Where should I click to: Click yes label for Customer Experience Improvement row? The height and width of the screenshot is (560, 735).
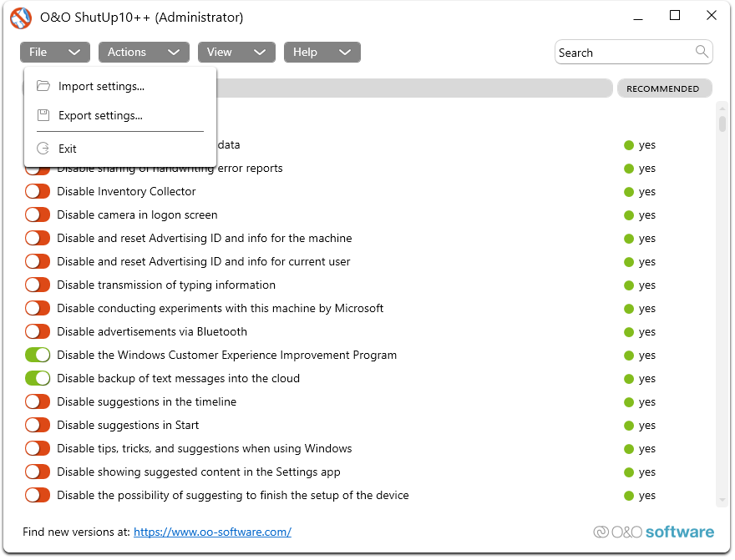646,356
